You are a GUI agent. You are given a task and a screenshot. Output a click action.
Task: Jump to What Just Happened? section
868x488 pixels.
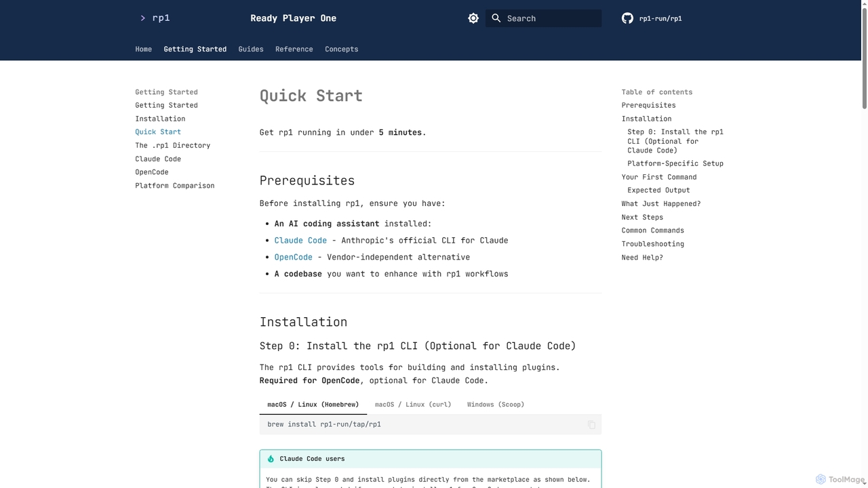pyautogui.click(x=661, y=203)
